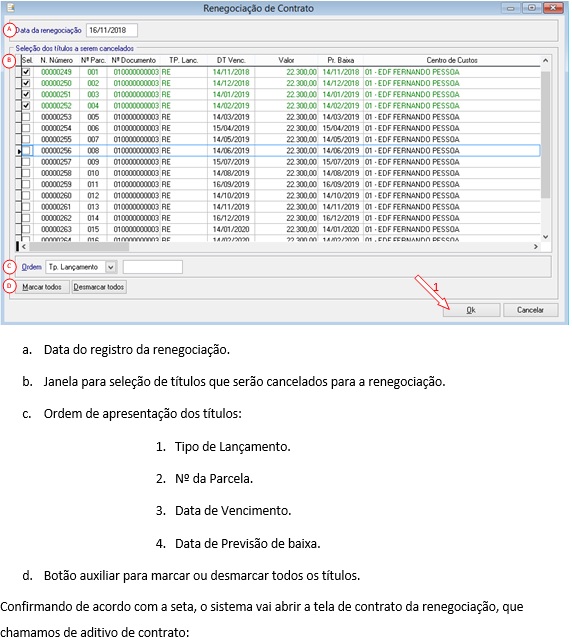Screen dimensions: 572x643
Task: Click the grid's vertical scrollbar up arrow
Action: pyautogui.click(x=545, y=61)
